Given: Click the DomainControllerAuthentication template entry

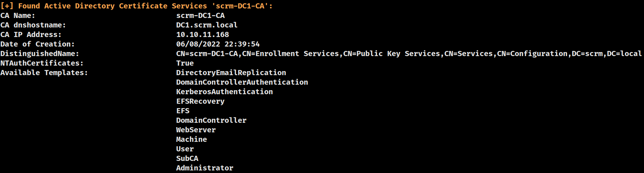Looking at the screenshot, I should [242, 82].
